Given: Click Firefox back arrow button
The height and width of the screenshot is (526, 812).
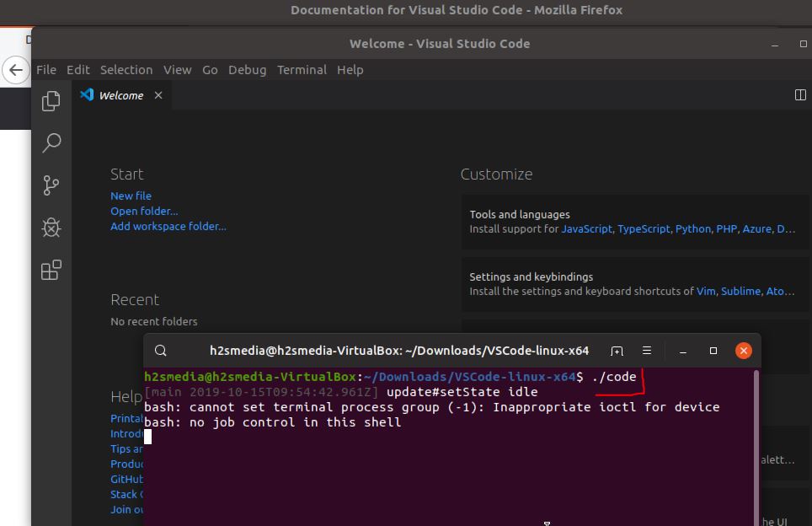Looking at the screenshot, I should (15, 70).
